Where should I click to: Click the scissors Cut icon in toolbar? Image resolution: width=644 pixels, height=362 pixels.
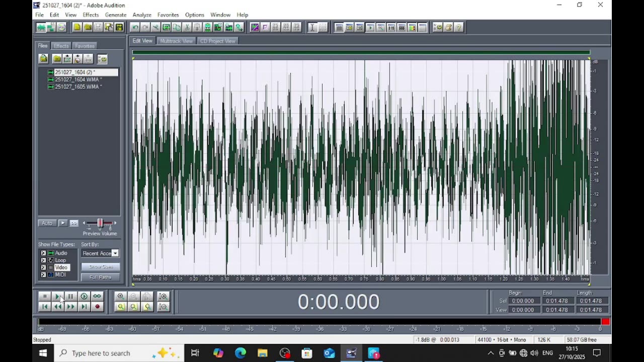[187, 27]
